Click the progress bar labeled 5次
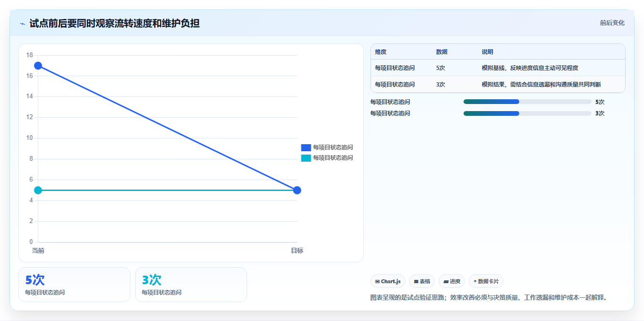Image resolution: width=644 pixels, height=321 pixels. coord(527,102)
